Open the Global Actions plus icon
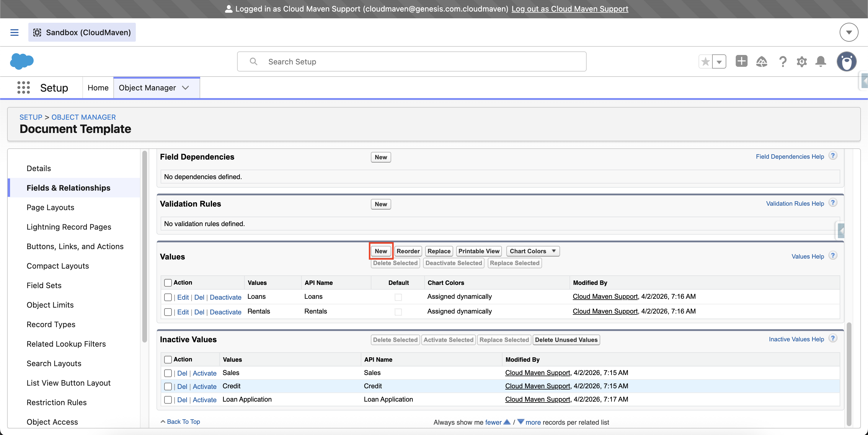 741,61
